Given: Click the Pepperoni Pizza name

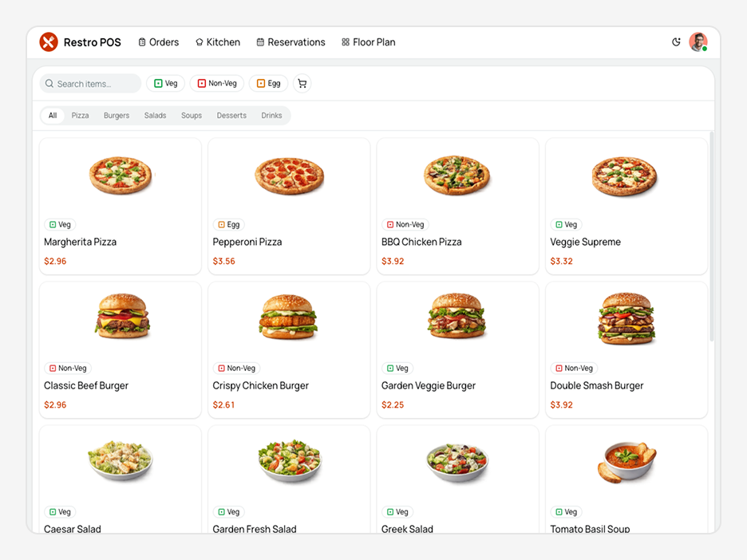Looking at the screenshot, I should tap(247, 242).
